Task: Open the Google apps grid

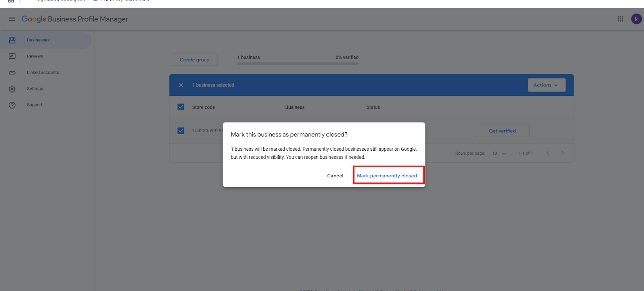Action: tap(620, 19)
